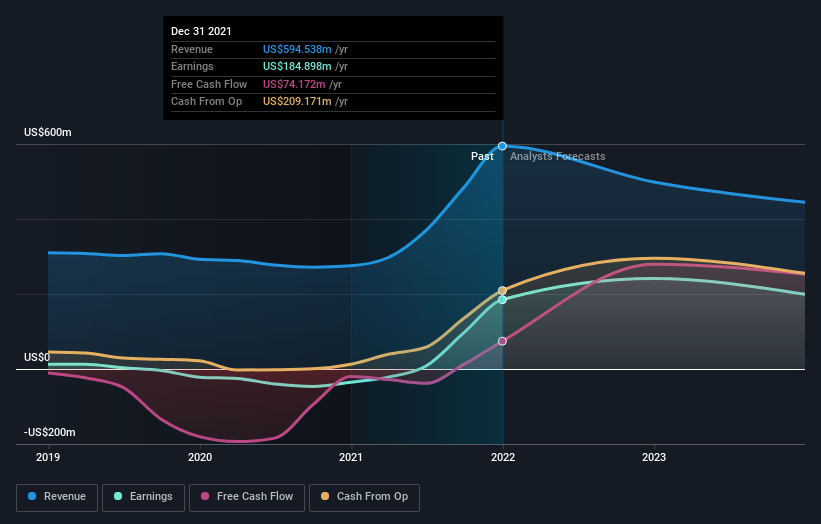Click the Past label on chart
Image resolution: width=821 pixels, height=524 pixels.
coord(482,156)
